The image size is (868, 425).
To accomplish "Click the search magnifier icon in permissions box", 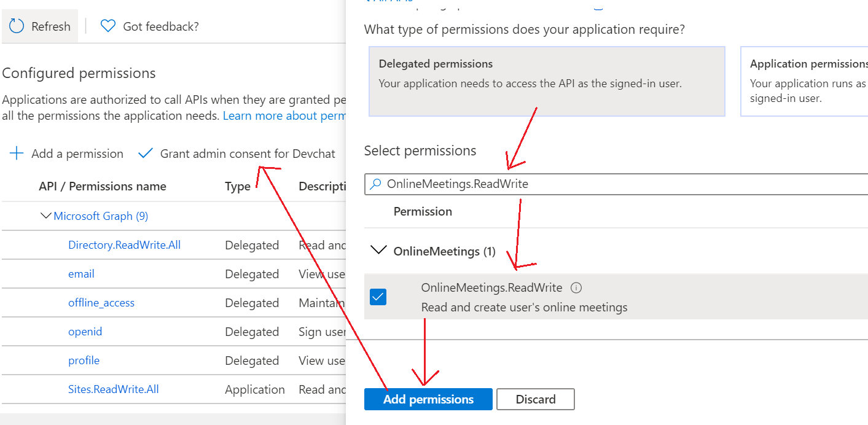I will point(375,184).
